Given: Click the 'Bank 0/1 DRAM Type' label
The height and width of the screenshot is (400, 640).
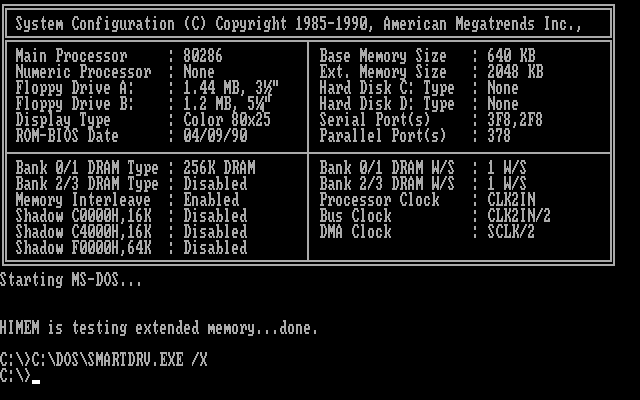Looking at the screenshot, I should (x=87, y=168).
